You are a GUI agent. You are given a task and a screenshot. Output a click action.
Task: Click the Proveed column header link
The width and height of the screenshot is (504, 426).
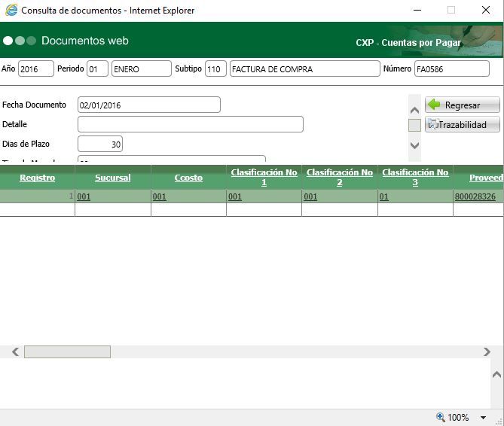(487, 178)
